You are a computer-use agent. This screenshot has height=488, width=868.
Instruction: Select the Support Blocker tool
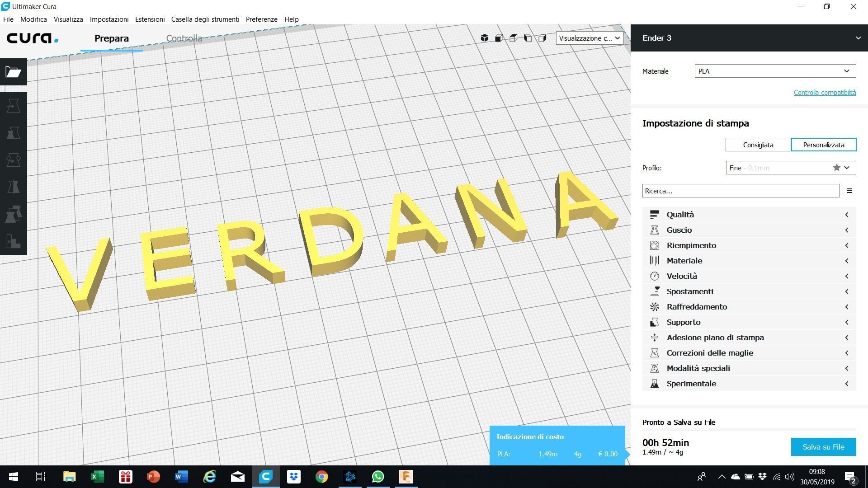[x=14, y=241]
